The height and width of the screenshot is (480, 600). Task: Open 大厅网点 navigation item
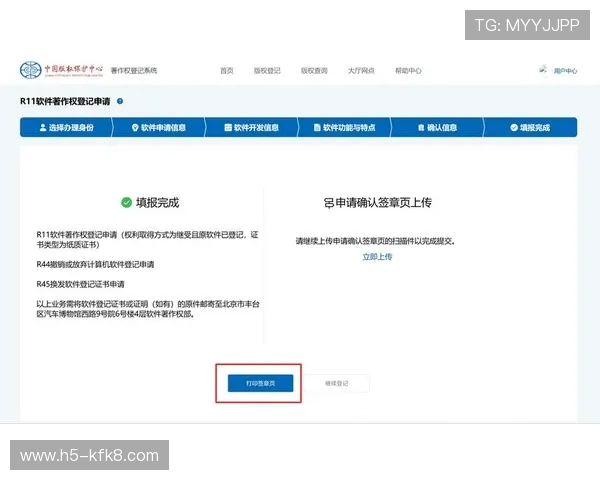pos(361,71)
